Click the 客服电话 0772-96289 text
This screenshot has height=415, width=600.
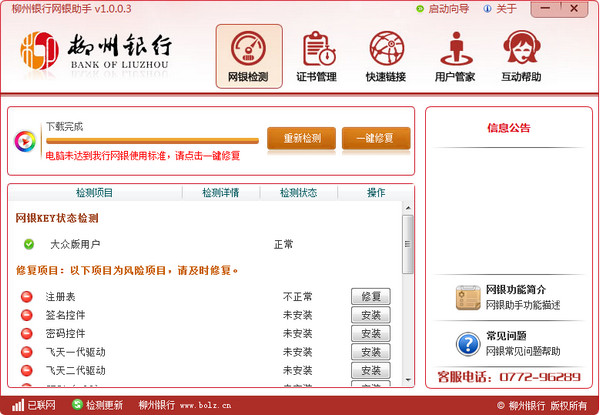tap(509, 377)
